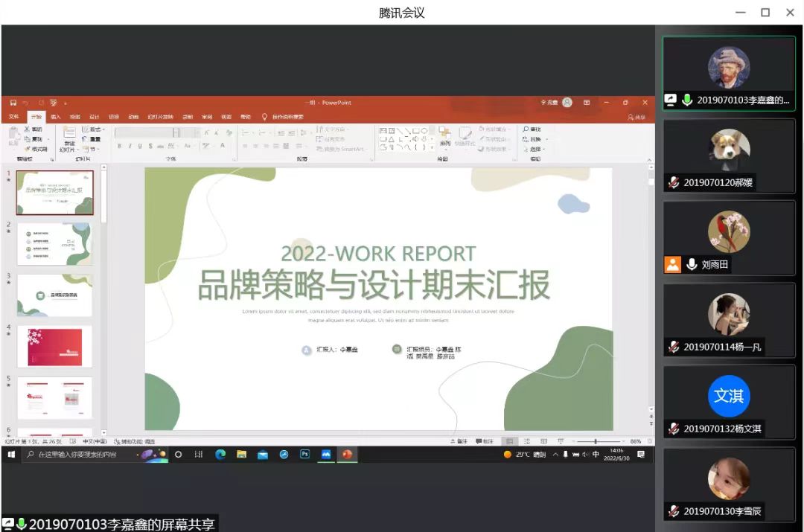Select slide 4 thumbnail in the slide panel
The height and width of the screenshot is (532, 804).
click(x=54, y=346)
